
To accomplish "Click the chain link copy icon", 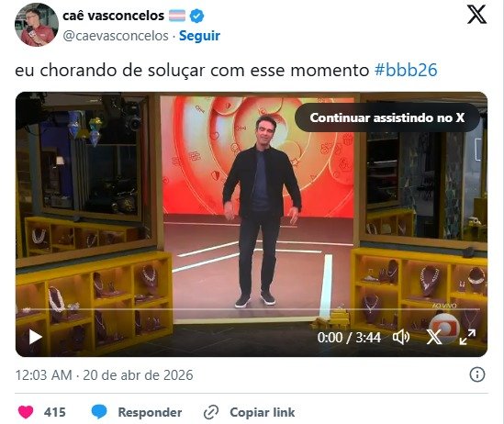I will (x=211, y=412).
